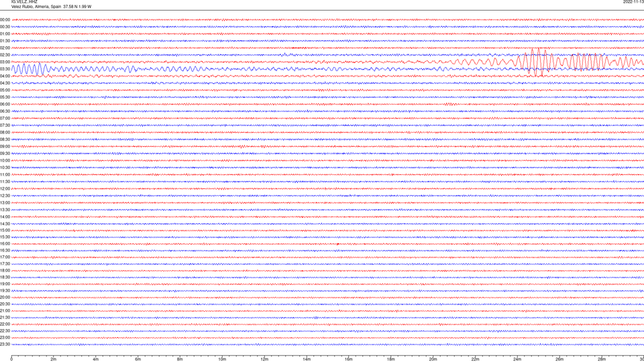
Task: Pick the 06:00 time label
Action: pos(5,105)
